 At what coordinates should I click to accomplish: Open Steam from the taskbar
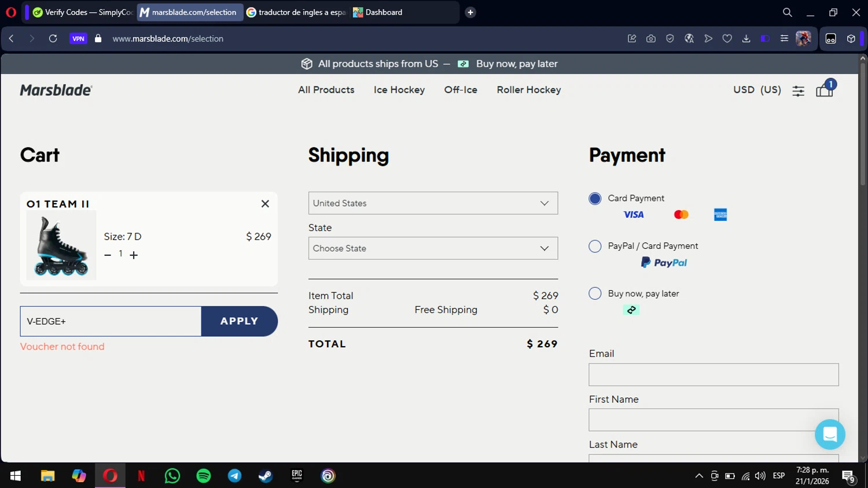pos(266,476)
